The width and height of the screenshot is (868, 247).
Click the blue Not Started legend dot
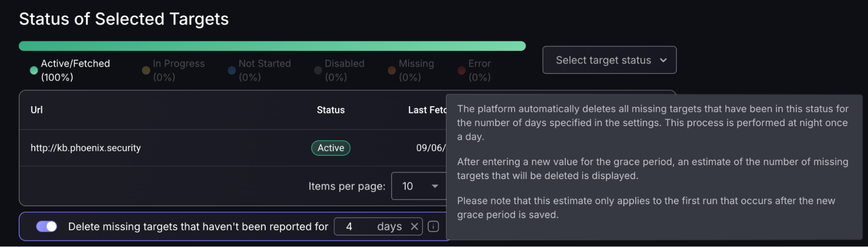[x=232, y=70]
